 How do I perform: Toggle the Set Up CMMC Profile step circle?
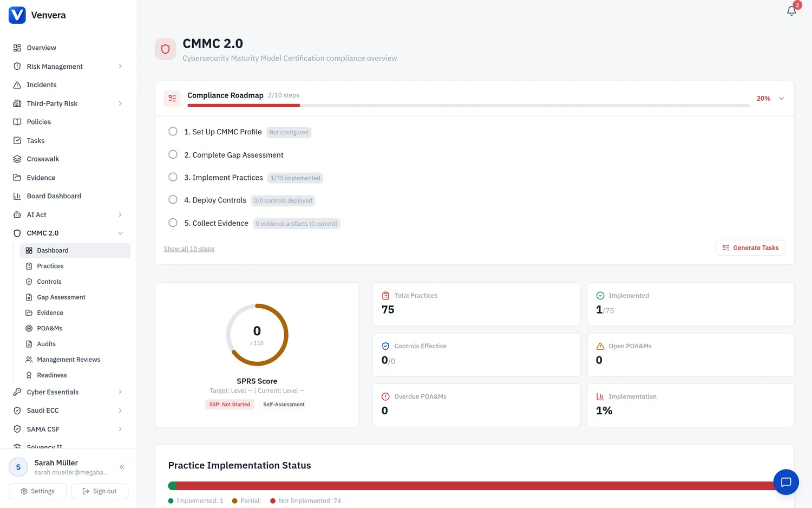click(x=173, y=131)
